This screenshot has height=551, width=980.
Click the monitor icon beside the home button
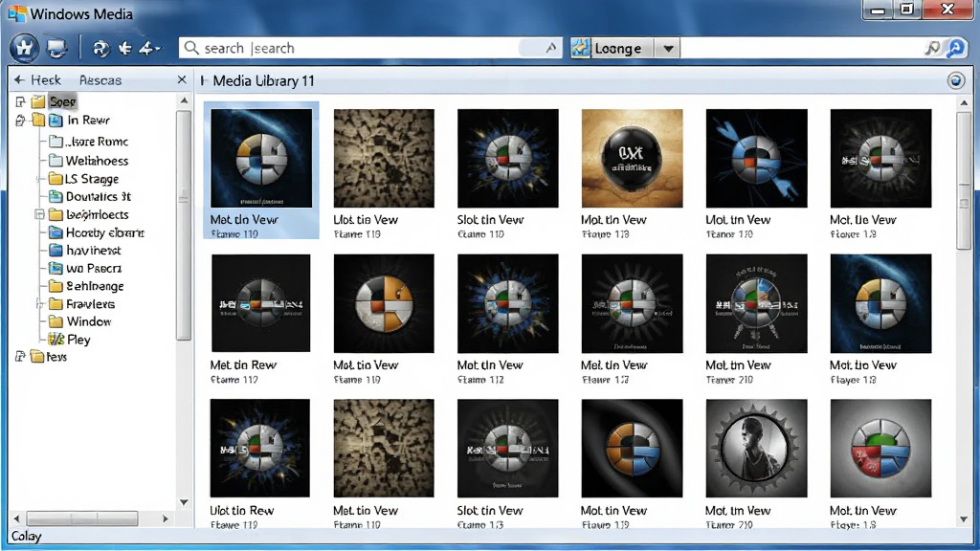pos(56,48)
